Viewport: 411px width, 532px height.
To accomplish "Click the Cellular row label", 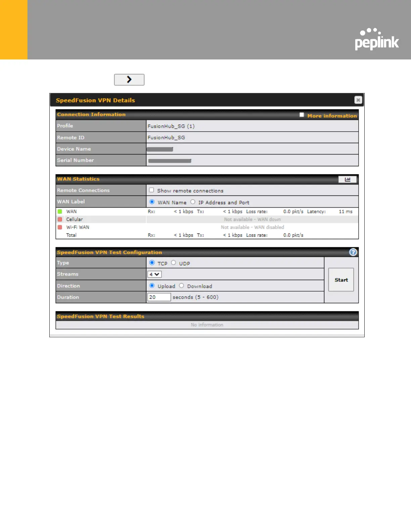I will (x=74, y=219).
